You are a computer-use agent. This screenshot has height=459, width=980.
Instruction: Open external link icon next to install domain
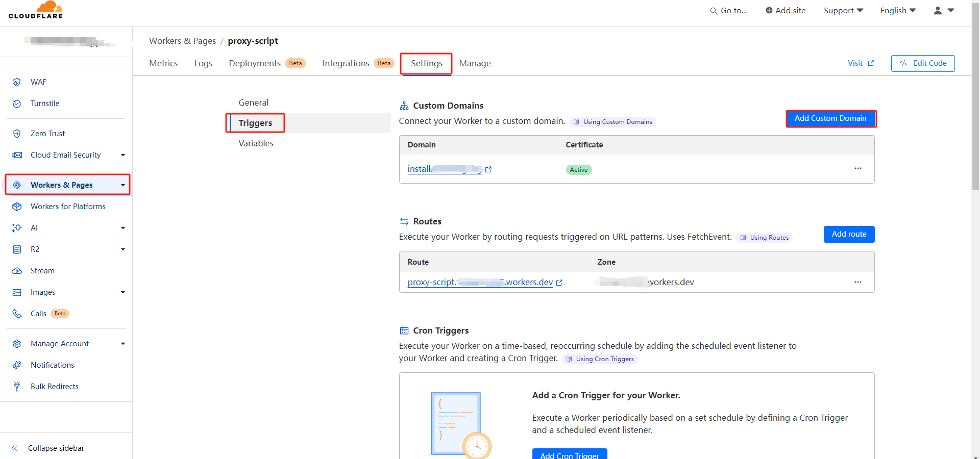pyautogui.click(x=488, y=169)
